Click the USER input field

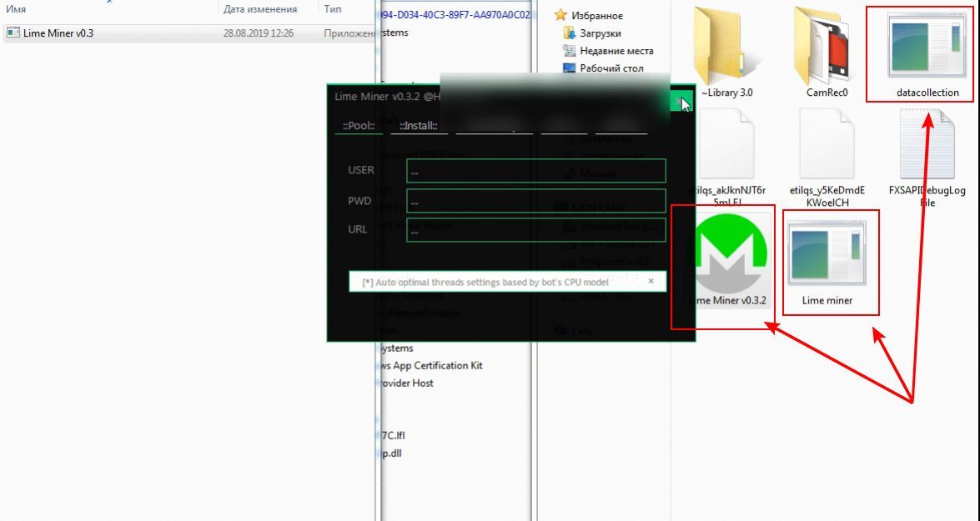[535, 171]
